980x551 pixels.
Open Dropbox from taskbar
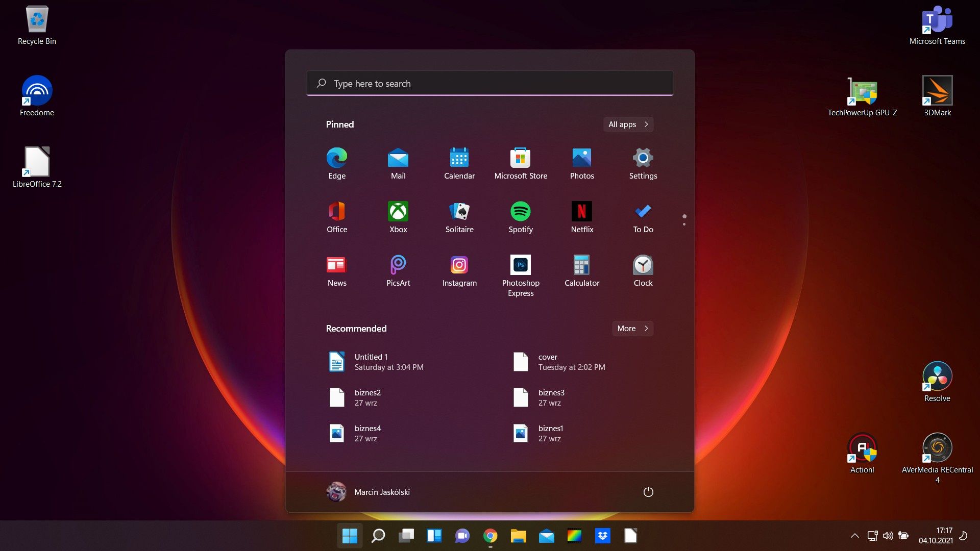click(x=603, y=536)
